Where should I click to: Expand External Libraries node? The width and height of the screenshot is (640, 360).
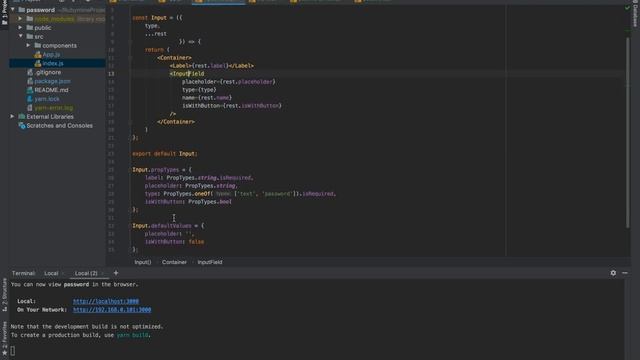tap(12, 117)
